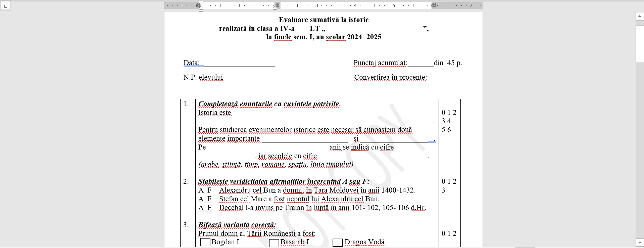This screenshot has height=248, width=644.
Task: Click the text 'din 45 p.'
Action: (448, 63)
